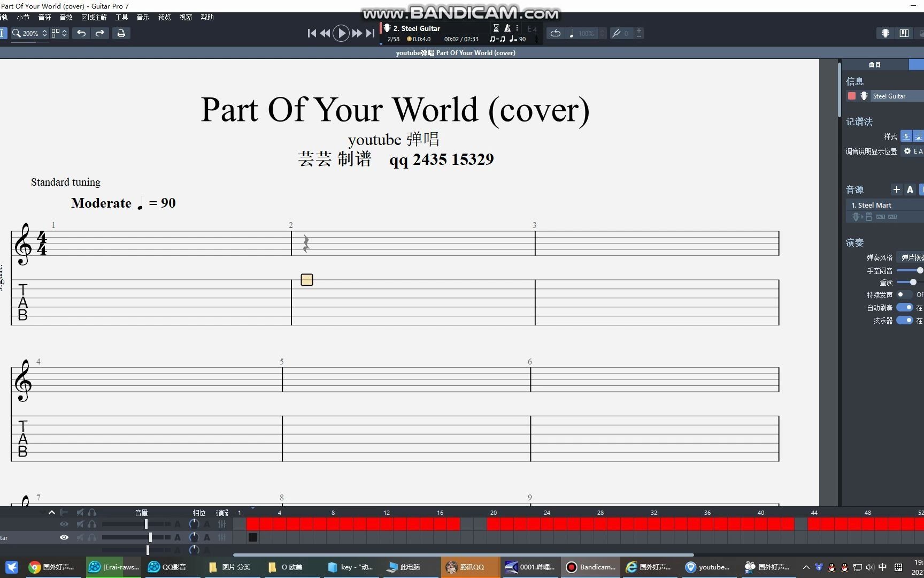This screenshot has width=924, height=578.
Task: Click the amp pedal icon under Steel Mart
Action: pos(869,217)
